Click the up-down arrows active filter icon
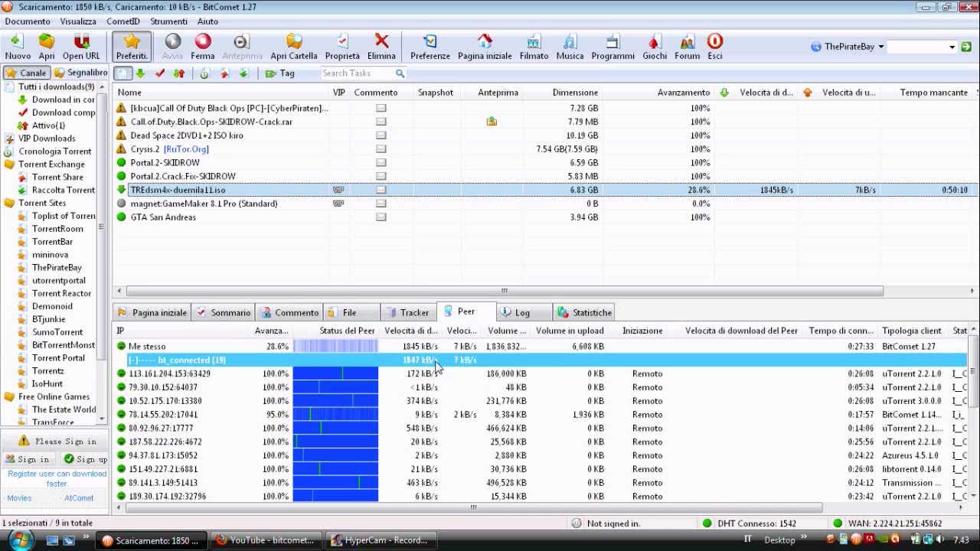Viewport: 980px width, 551px height. (x=178, y=73)
